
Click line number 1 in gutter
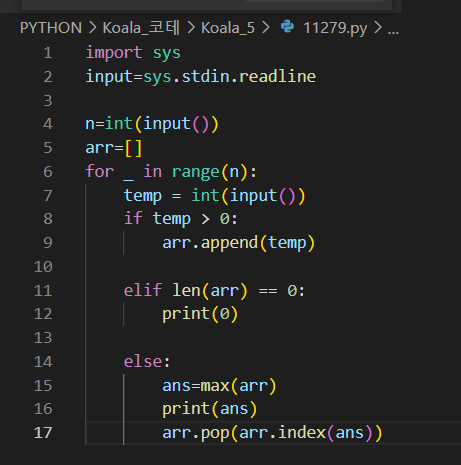point(48,53)
